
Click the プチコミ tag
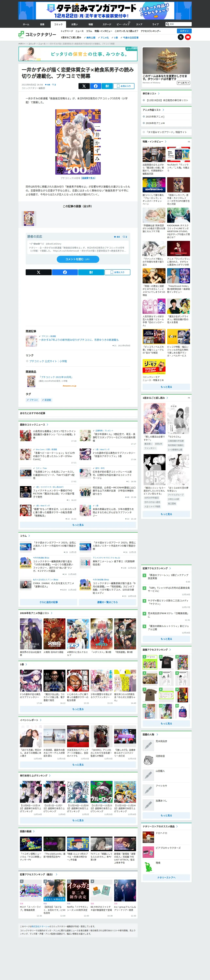point(32,400)
